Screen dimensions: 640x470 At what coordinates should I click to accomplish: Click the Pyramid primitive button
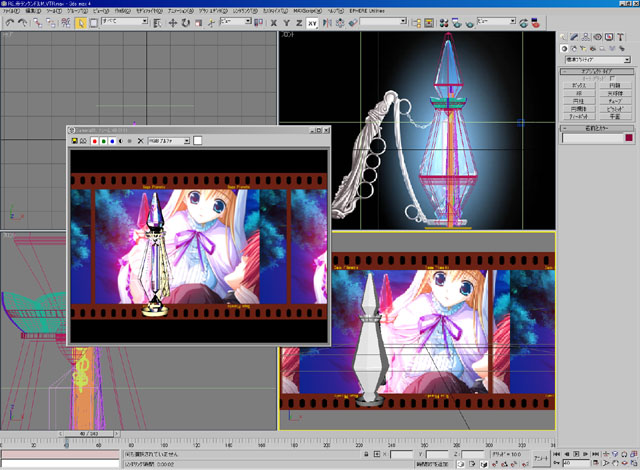615,109
